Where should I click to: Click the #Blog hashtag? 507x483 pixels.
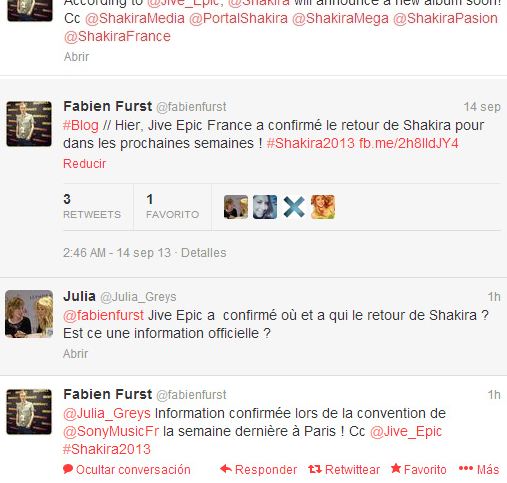[x=81, y=126]
